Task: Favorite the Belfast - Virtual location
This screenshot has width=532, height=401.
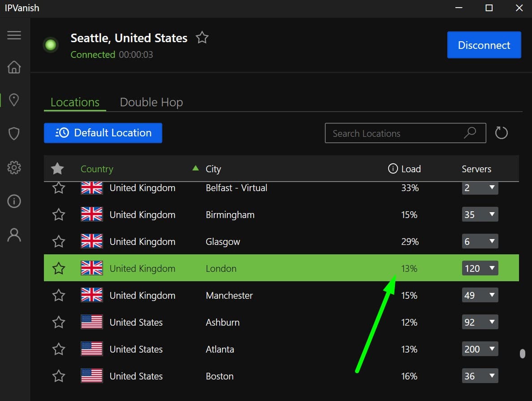Action: pos(59,187)
